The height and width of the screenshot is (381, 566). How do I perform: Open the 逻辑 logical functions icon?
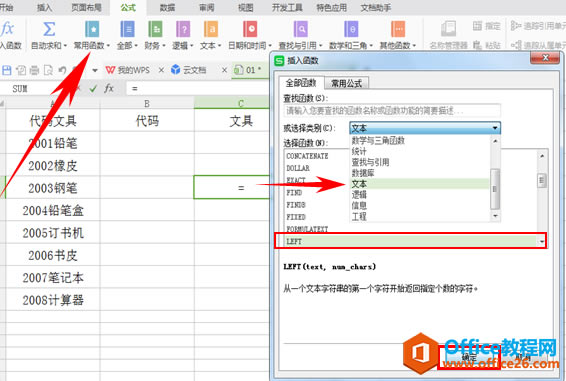coord(183,29)
